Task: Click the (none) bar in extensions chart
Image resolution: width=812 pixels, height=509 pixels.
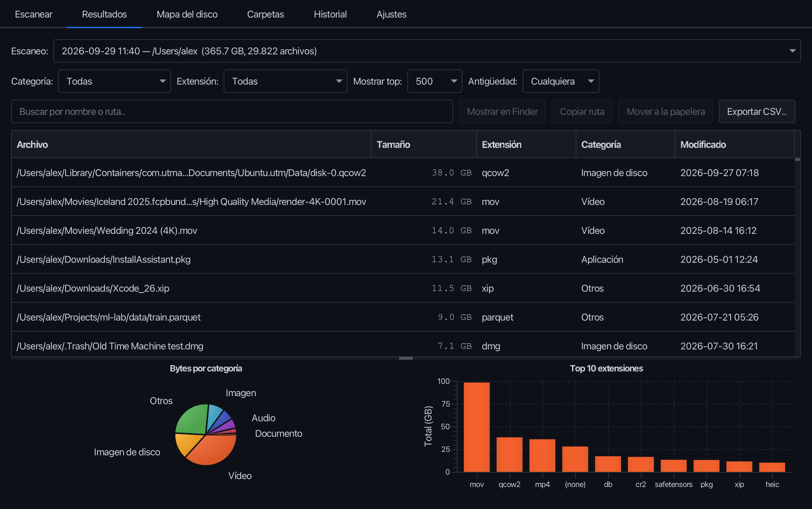Action: coord(575,459)
